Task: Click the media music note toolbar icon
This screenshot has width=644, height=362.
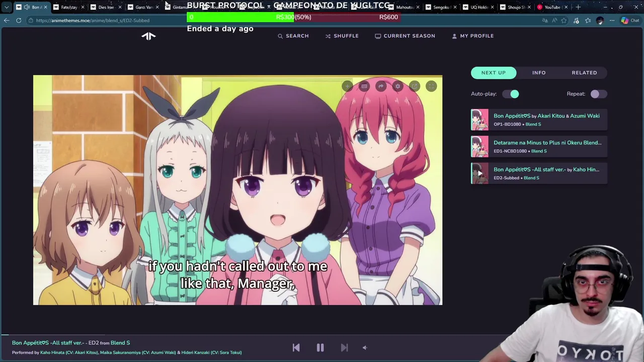Action: click(576, 21)
